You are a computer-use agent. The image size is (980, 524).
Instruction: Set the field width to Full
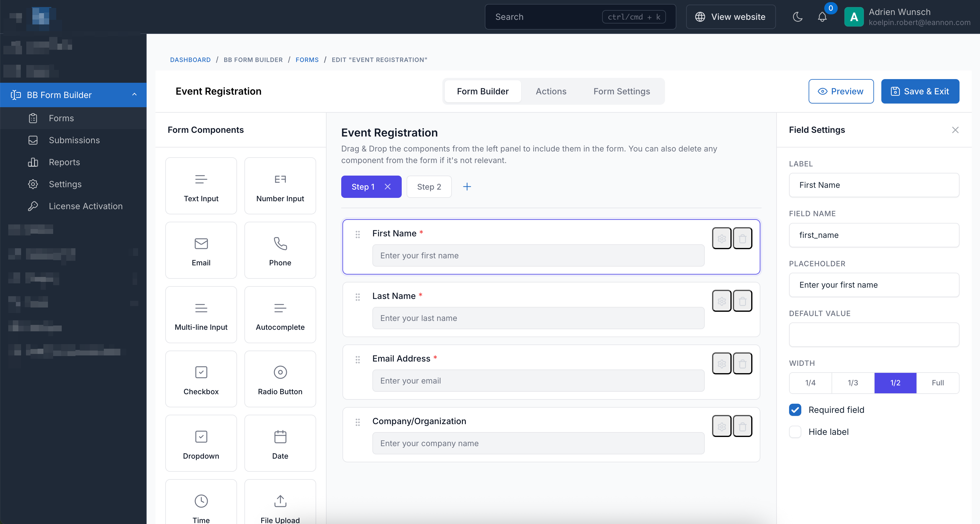click(938, 383)
